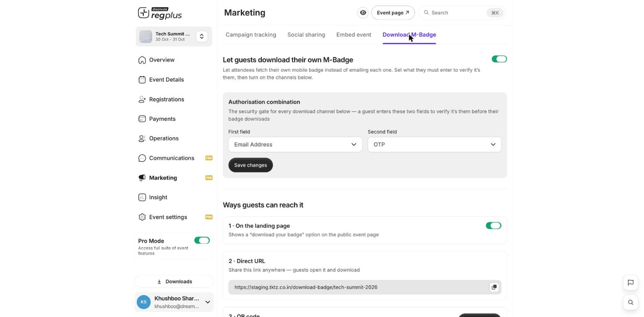Click the Payments card icon
The image size is (644, 317).
[x=142, y=119]
